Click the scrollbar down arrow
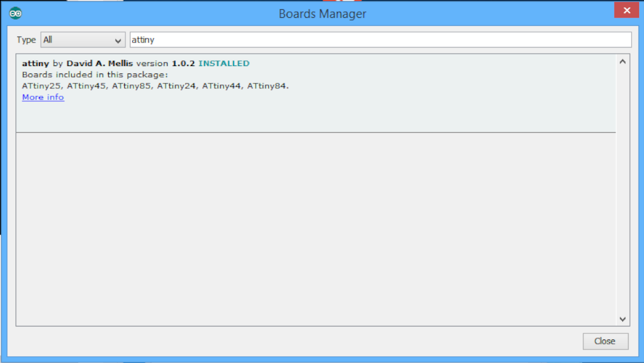 point(623,319)
